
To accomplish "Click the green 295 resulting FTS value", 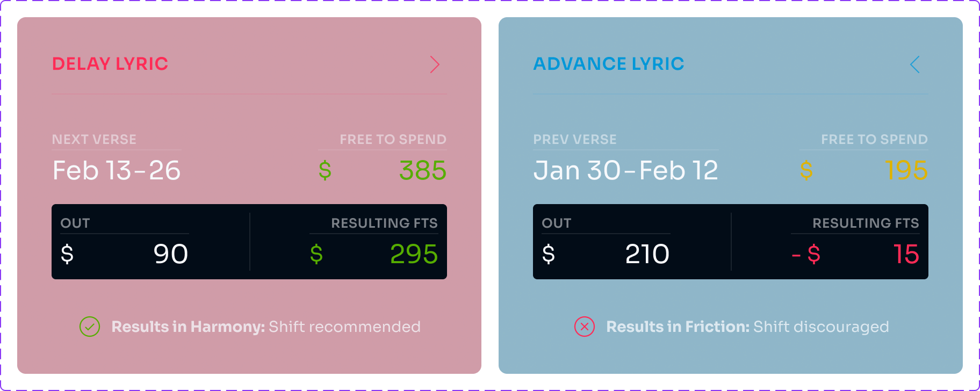I will click(x=414, y=254).
